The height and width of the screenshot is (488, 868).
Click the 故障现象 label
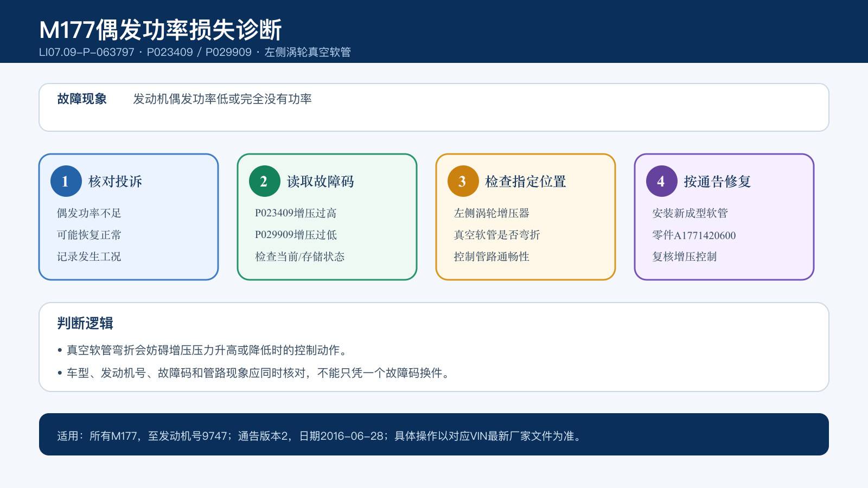pos(82,99)
